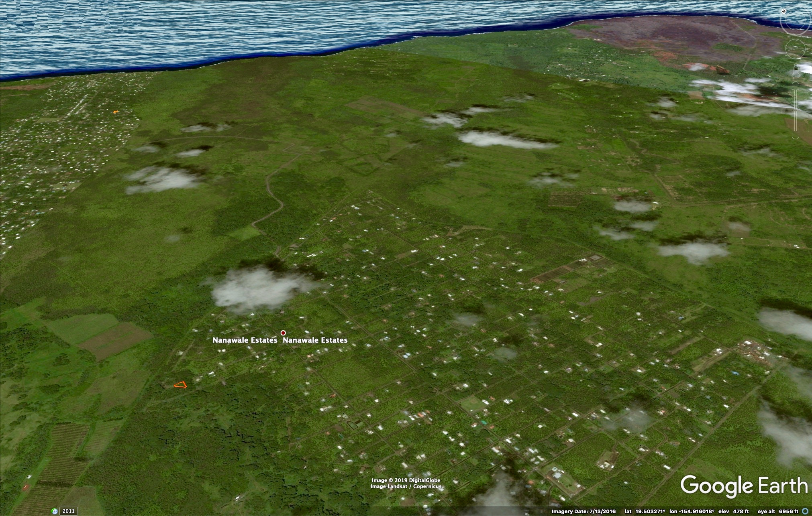Select the small orange polygon near coast
The image size is (812, 516).
[116, 112]
